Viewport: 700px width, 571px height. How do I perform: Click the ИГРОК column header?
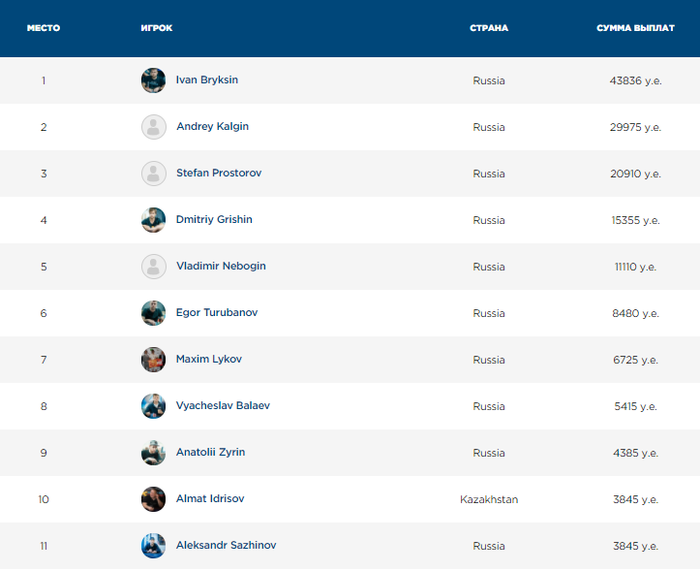(157, 28)
